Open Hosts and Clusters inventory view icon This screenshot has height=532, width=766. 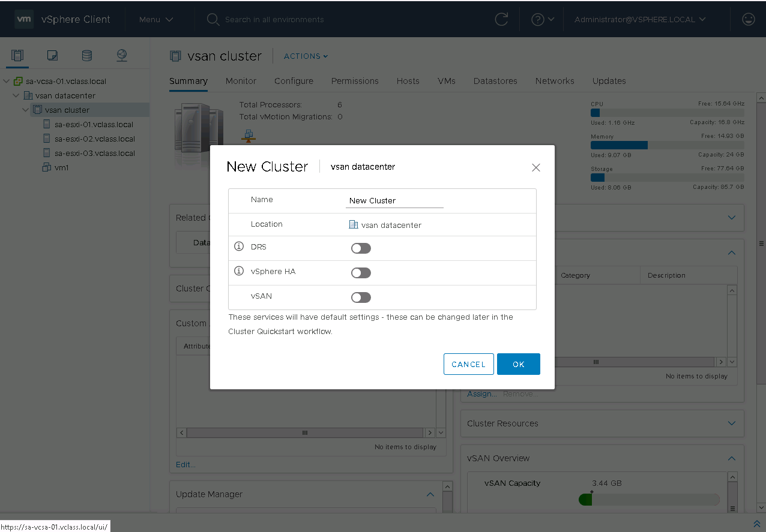tap(17, 56)
